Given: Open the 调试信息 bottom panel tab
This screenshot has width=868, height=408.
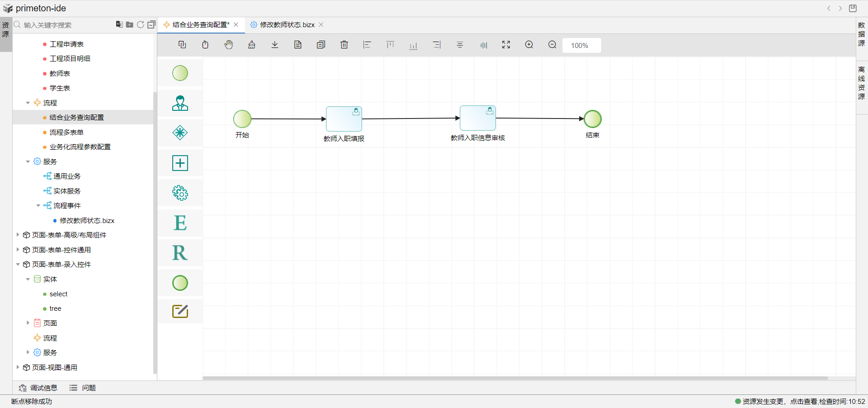Looking at the screenshot, I should [38, 388].
